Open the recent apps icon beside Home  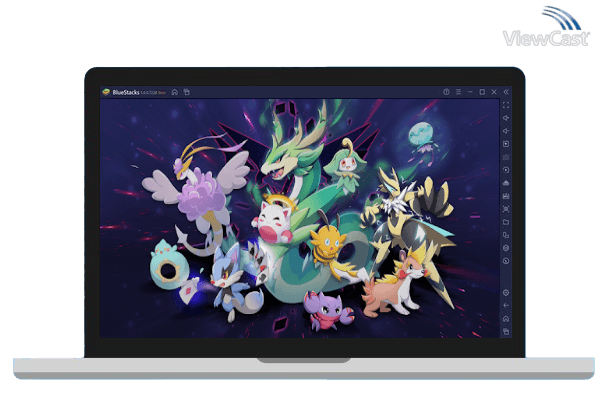187,92
